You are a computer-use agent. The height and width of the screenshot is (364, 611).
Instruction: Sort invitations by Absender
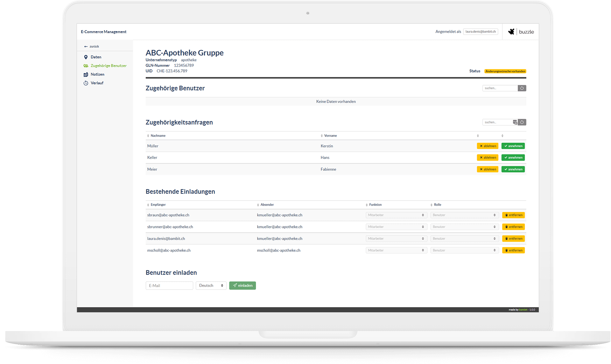pos(265,205)
